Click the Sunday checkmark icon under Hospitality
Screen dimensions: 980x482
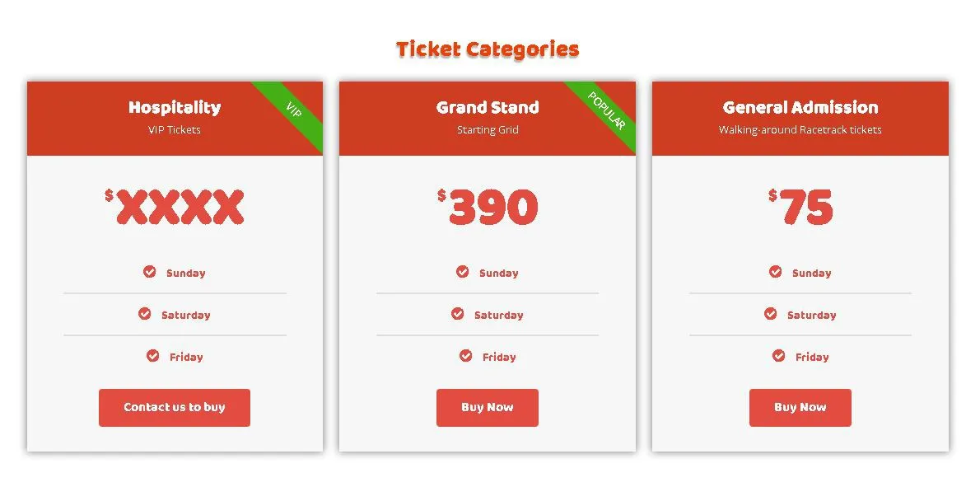149,271
